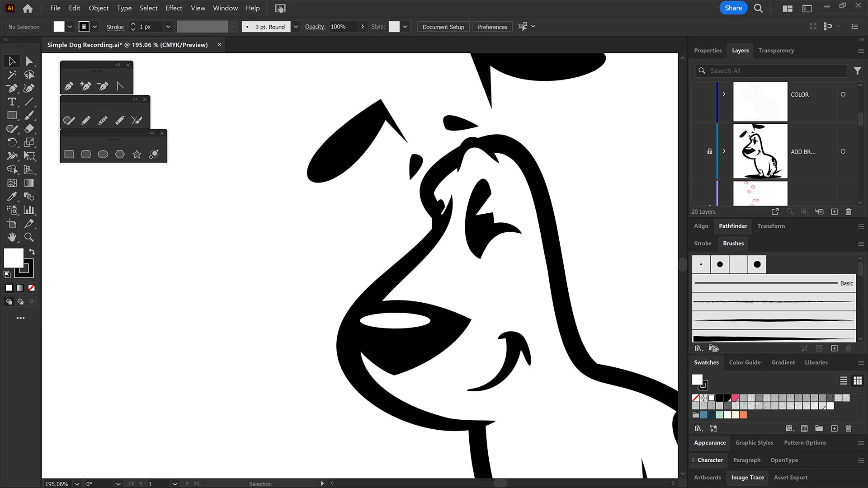868x488 pixels.
Task: Open the 3 pt. Round brush dropdown
Action: (296, 27)
